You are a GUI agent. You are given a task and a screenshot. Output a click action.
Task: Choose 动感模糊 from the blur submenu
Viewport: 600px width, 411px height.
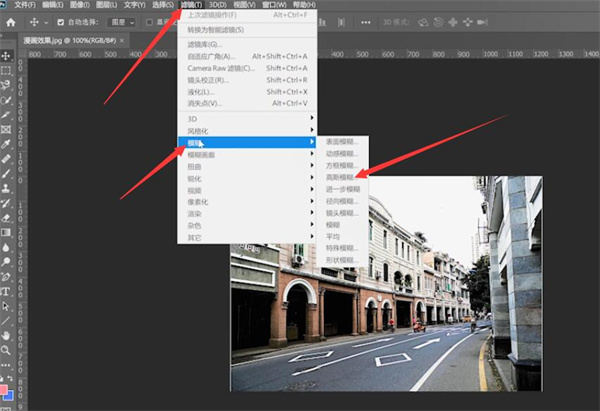tap(342, 153)
